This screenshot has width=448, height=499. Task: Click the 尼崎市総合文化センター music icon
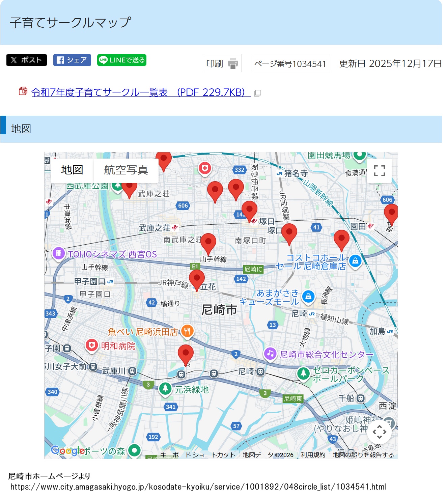270,354
